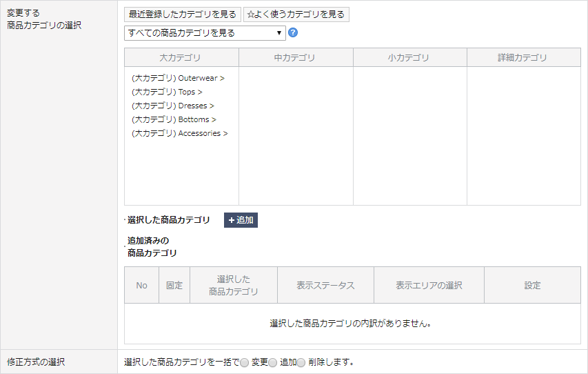Click the 表示ステータス table header
This screenshot has height=374, width=588.
pyautogui.click(x=325, y=286)
